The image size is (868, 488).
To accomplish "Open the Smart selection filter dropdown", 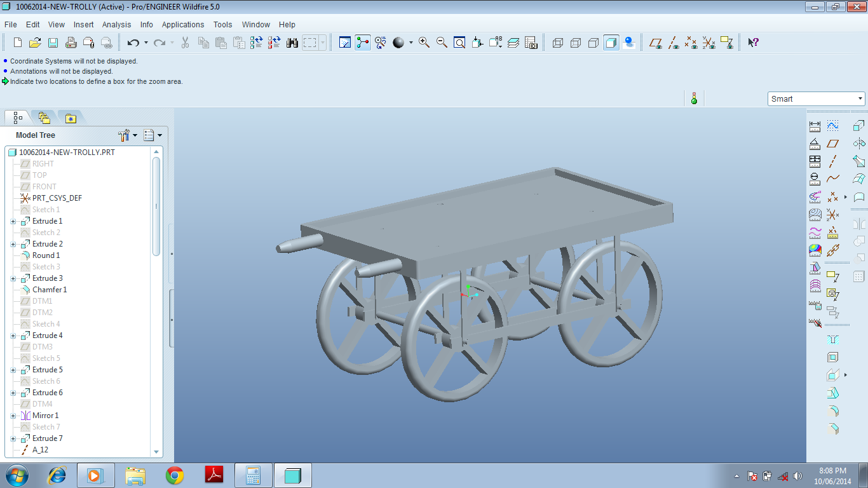I will point(817,98).
